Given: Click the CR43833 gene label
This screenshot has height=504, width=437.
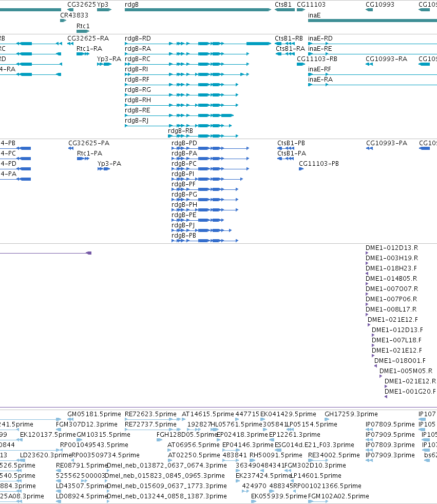Looking at the screenshot, I should pyautogui.click(x=74, y=15).
